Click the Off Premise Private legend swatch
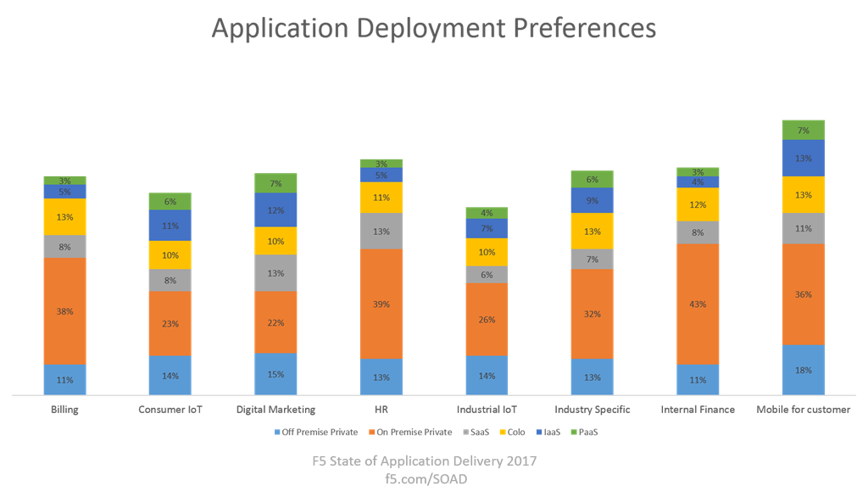 point(277,433)
